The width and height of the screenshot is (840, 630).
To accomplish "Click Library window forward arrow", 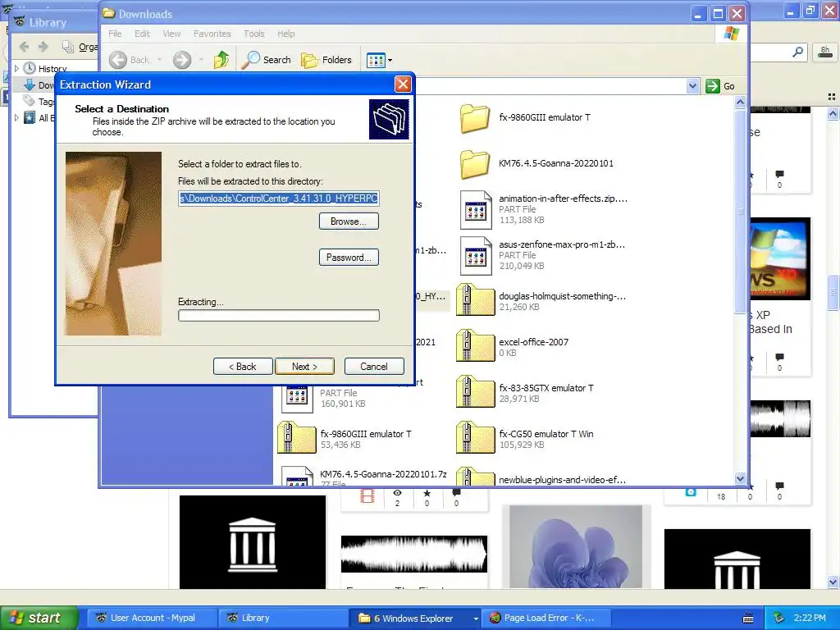I will tap(43, 47).
